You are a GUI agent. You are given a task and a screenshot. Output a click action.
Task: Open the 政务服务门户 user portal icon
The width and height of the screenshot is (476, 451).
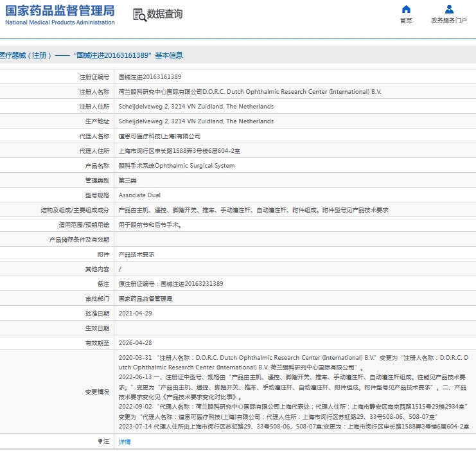pos(449,10)
